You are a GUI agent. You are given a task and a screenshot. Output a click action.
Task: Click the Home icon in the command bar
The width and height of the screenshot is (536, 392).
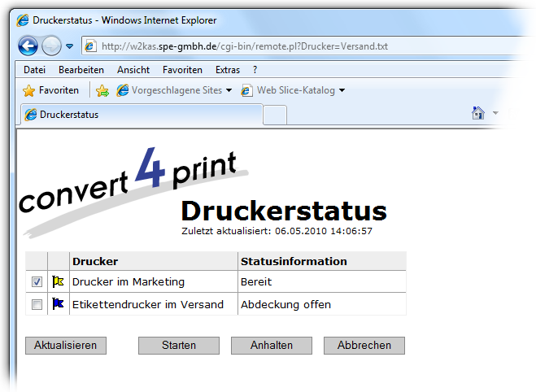point(479,113)
